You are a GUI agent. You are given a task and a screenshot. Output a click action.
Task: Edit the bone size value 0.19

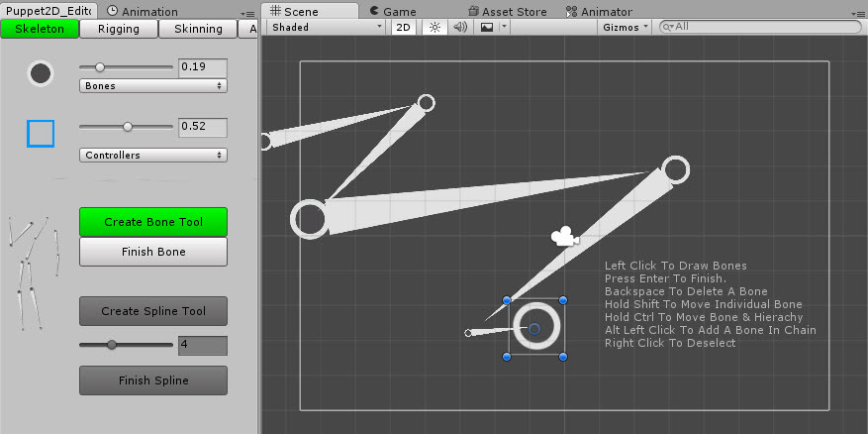click(x=203, y=67)
